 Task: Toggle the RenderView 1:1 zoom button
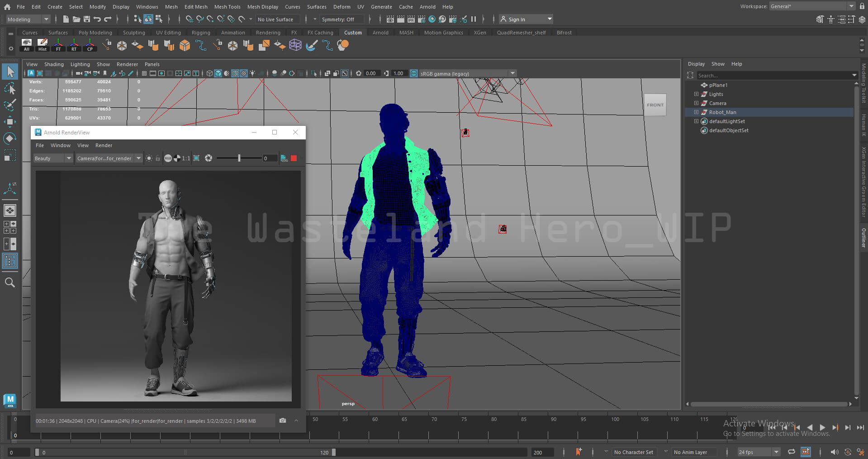[x=186, y=158]
